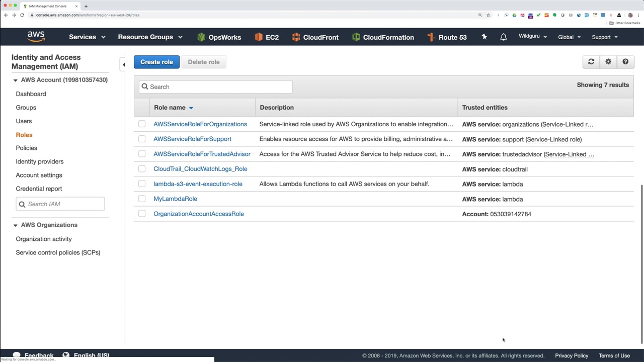
Task: Go to Policies in the sidebar
Action: [26, 148]
